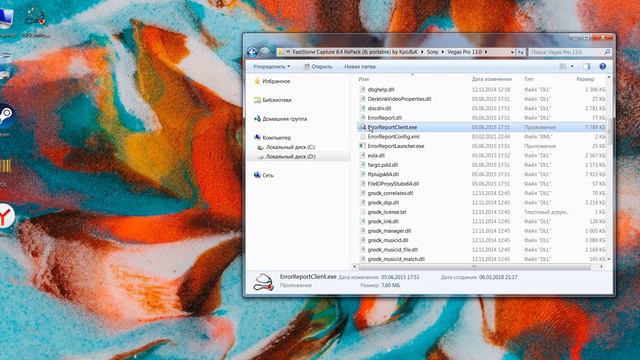The image size is (640, 360).
Task: Refresh the folder with the address bar button
Action: [x=521, y=52]
